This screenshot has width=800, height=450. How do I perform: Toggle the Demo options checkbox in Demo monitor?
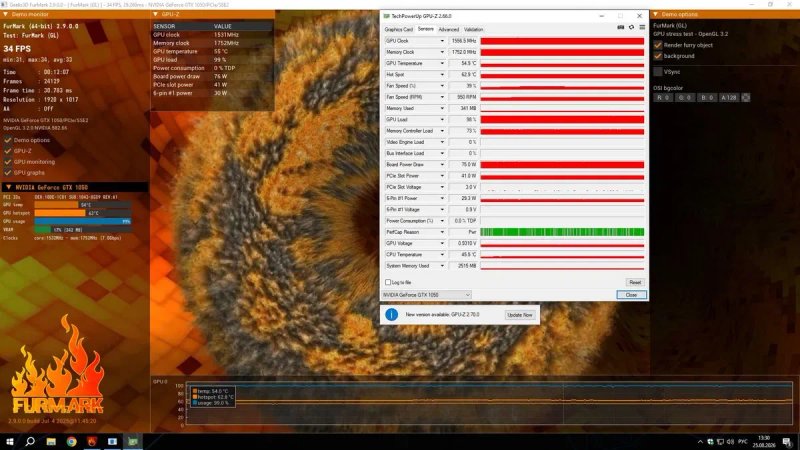tap(8, 140)
